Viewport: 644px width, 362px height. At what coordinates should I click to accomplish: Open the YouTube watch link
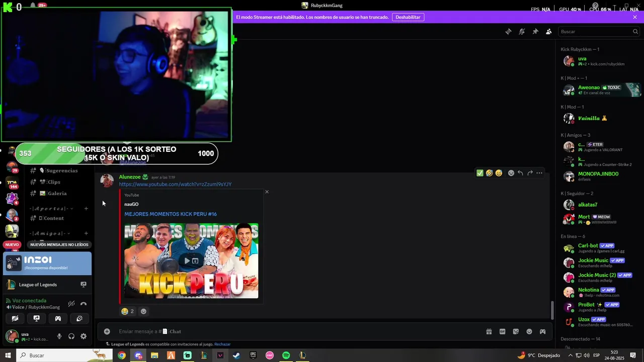175,185
